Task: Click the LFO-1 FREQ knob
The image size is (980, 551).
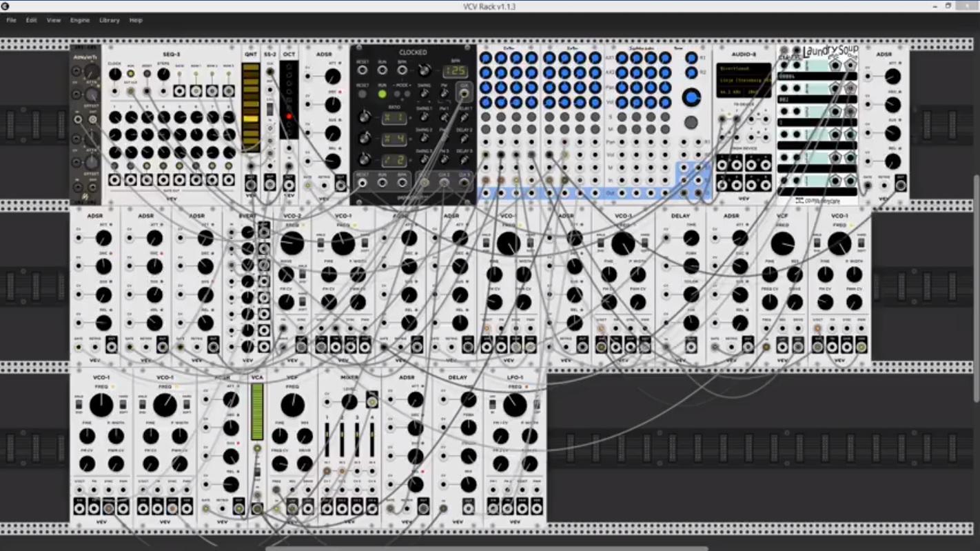Action: coord(515,405)
